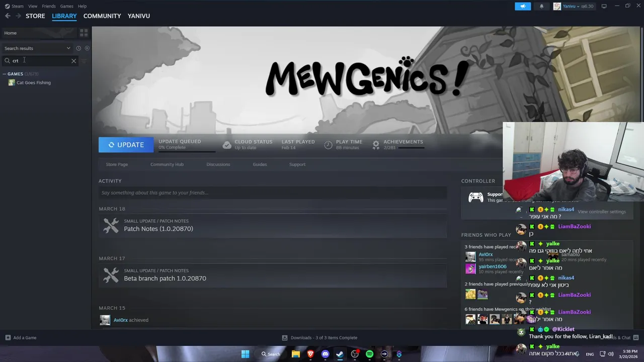Image resolution: width=644 pixels, height=362 pixels.
Task: Open Discord from the taskbar
Action: 325,354
